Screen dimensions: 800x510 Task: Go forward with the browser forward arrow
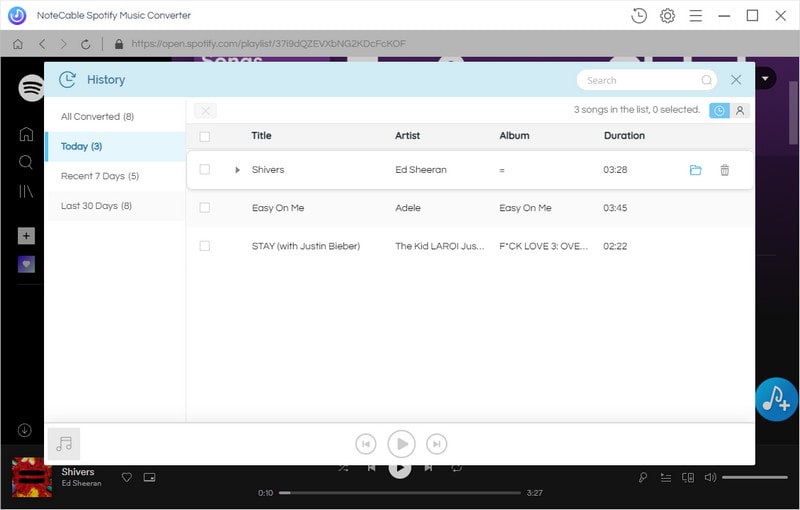(64, 44)
